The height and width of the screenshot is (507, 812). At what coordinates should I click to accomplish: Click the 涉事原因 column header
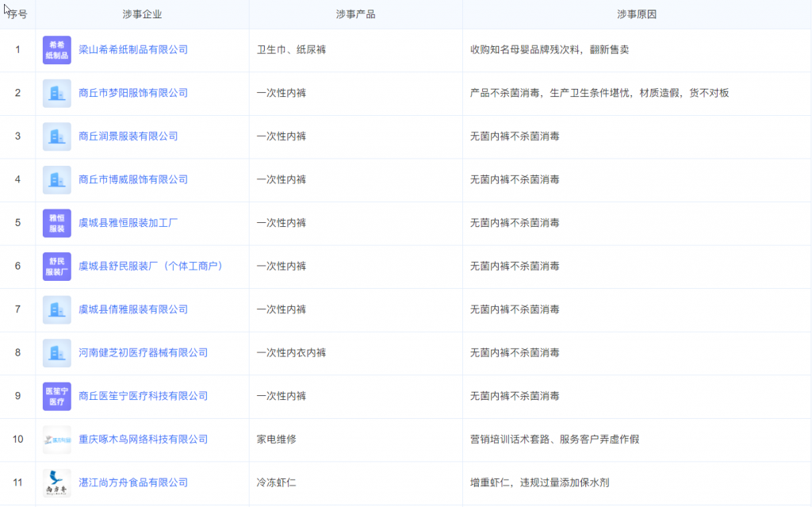coord(637,14)
